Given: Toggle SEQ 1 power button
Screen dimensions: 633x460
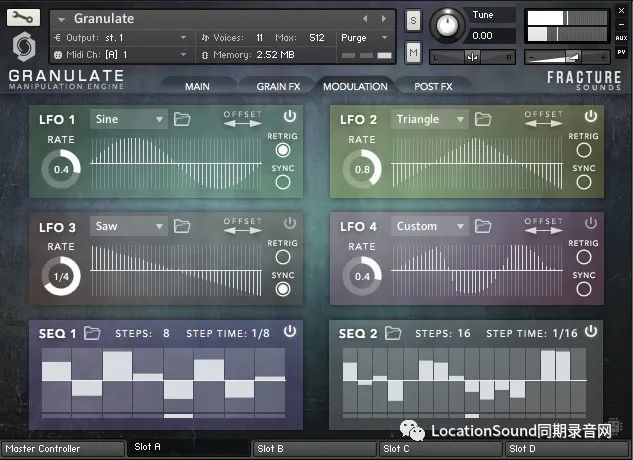Looking at the screenshot, I should pos(290,331).
